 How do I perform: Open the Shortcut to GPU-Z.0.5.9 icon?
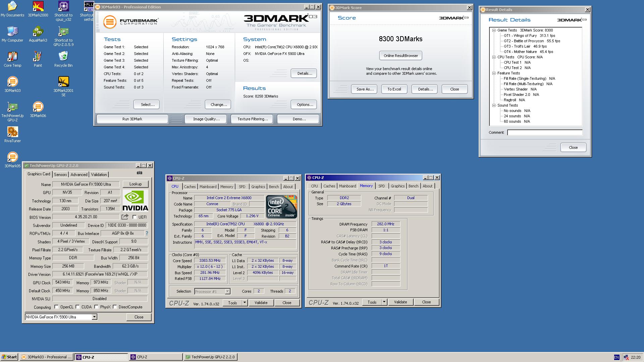coord(63,37)
